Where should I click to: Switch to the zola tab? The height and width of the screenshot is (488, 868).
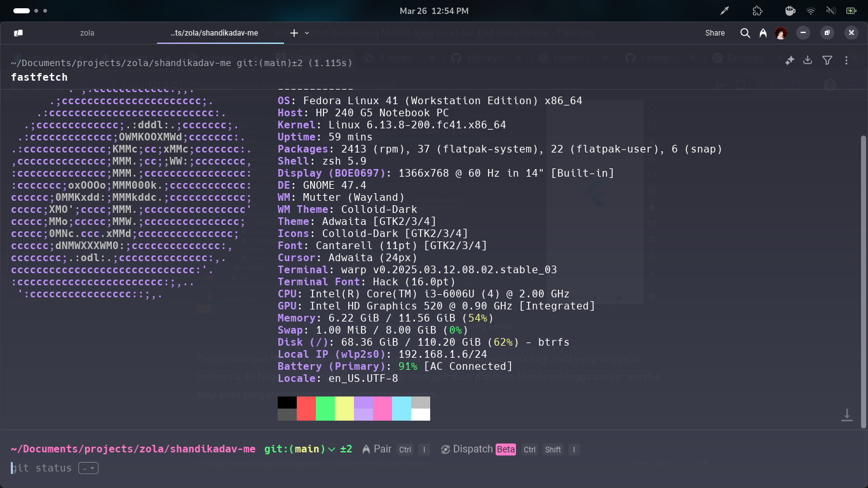pos(87,33)
